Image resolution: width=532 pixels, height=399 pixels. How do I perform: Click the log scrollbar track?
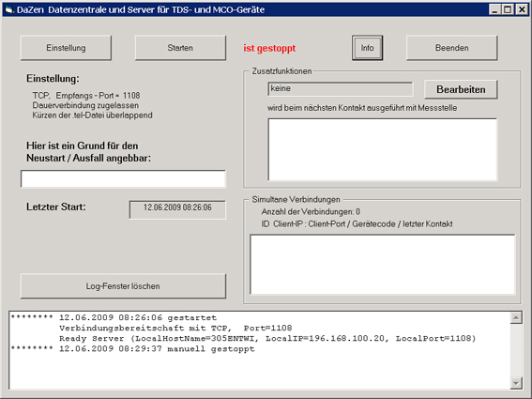pyautogui.click(x=516, y=350)
